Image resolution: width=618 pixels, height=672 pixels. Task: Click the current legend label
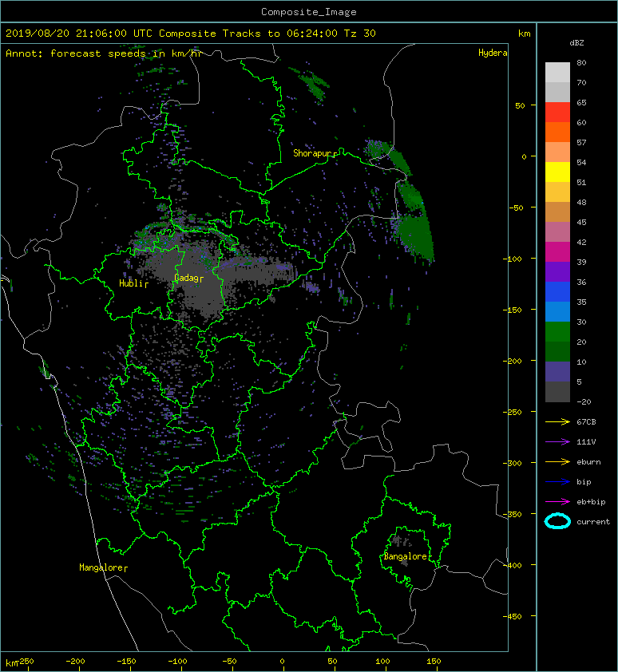tap(593, 522)
